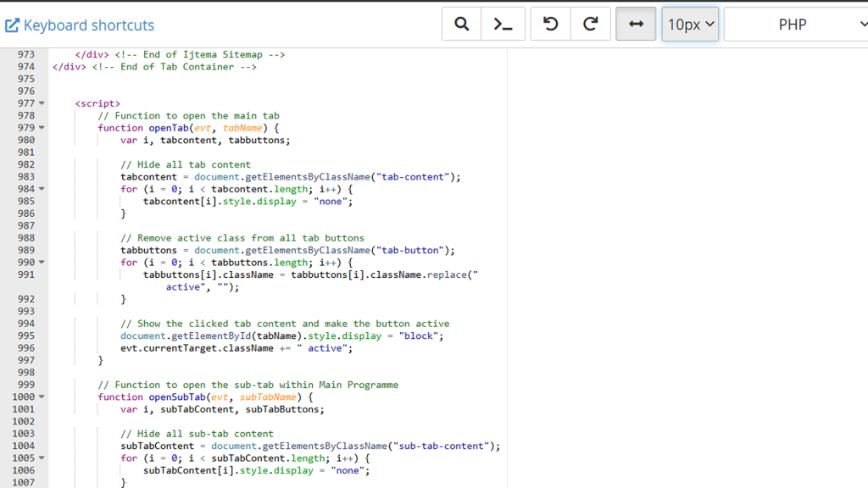
Task: Click the "End of Tab Container" comment
Action: click(x=174, y=67)
